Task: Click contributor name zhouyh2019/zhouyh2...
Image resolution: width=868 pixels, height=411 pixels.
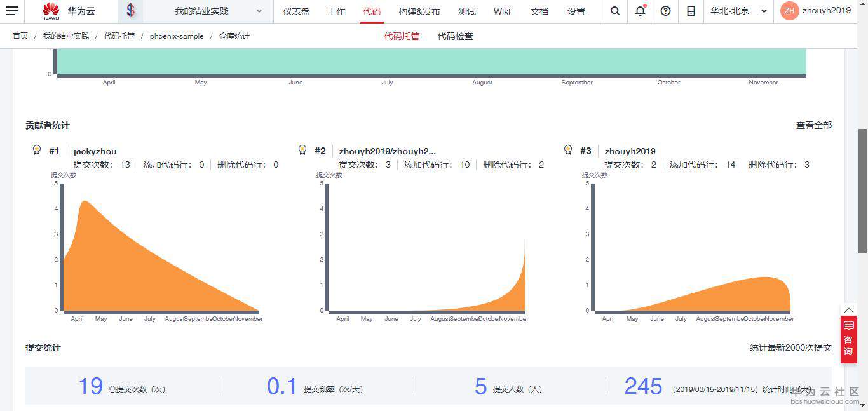Action: [388, 151]
